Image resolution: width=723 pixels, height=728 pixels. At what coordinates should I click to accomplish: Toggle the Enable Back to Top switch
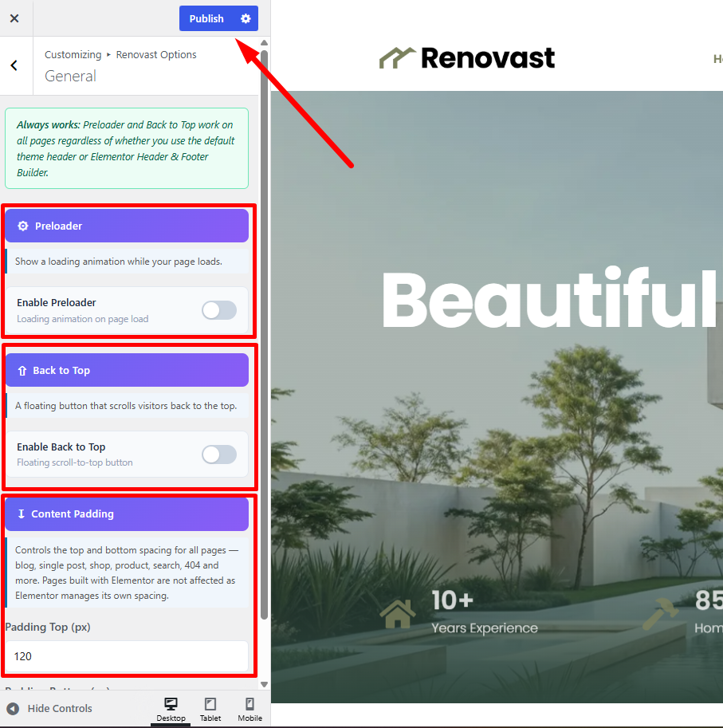tap(219, 455)
